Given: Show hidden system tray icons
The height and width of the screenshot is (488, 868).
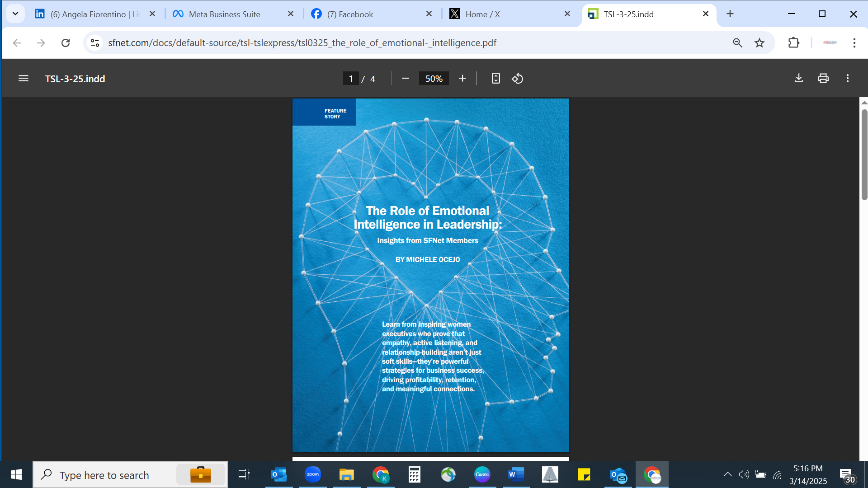Looking at the screenshot, I should tap(727, 474).
